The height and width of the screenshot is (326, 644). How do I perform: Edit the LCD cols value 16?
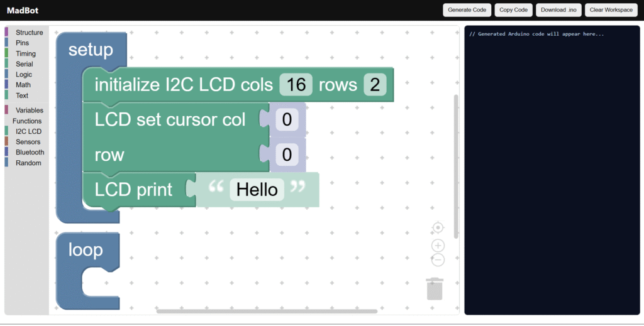click(x=296, y=85)
